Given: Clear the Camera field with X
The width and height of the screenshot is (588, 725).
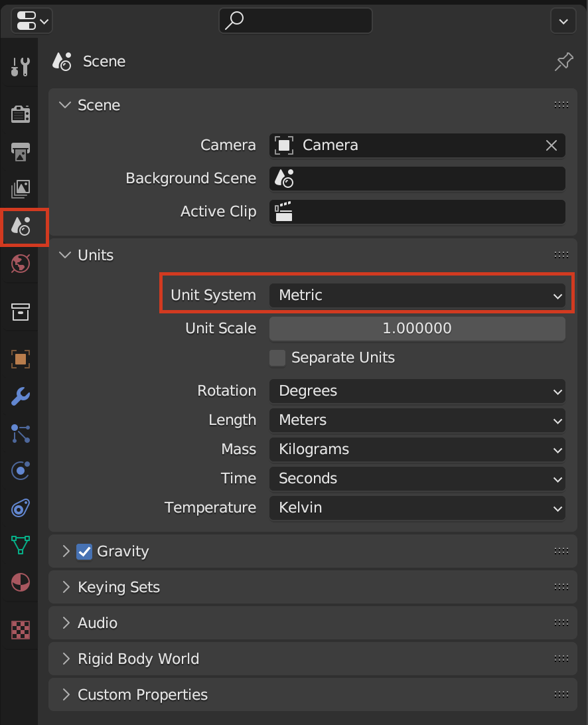Looking at the screenshot, I should pos(551,145).
